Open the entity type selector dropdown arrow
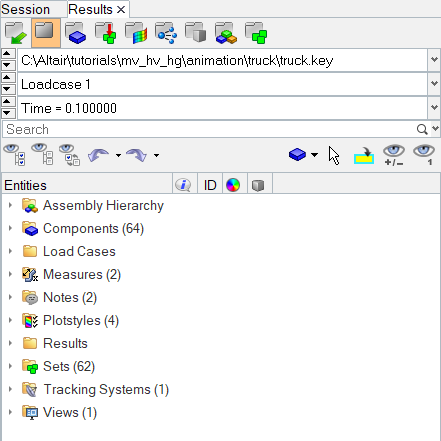The image size is (441, 441). [x=314, y=155]
